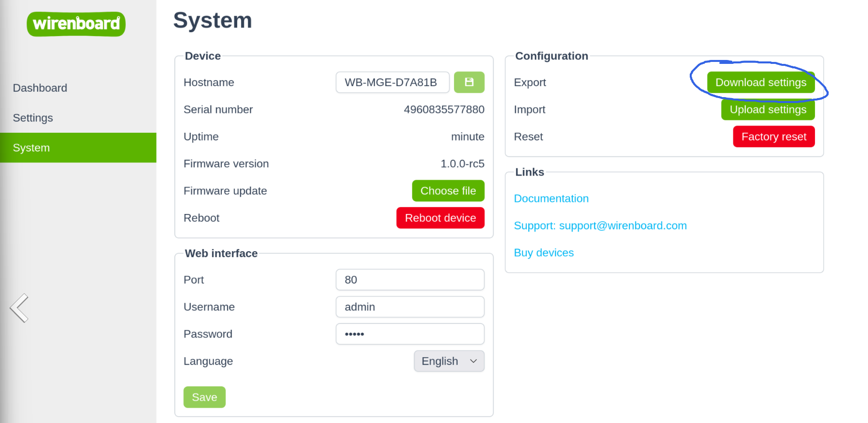Choose a firmware update file

[x=448, y=191]
